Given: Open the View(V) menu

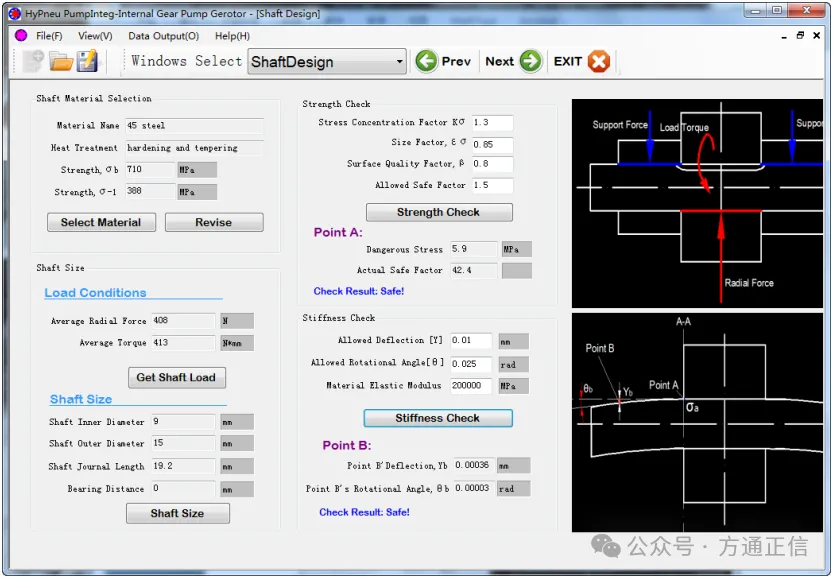Looking at the screenshot, I should 95,36.
